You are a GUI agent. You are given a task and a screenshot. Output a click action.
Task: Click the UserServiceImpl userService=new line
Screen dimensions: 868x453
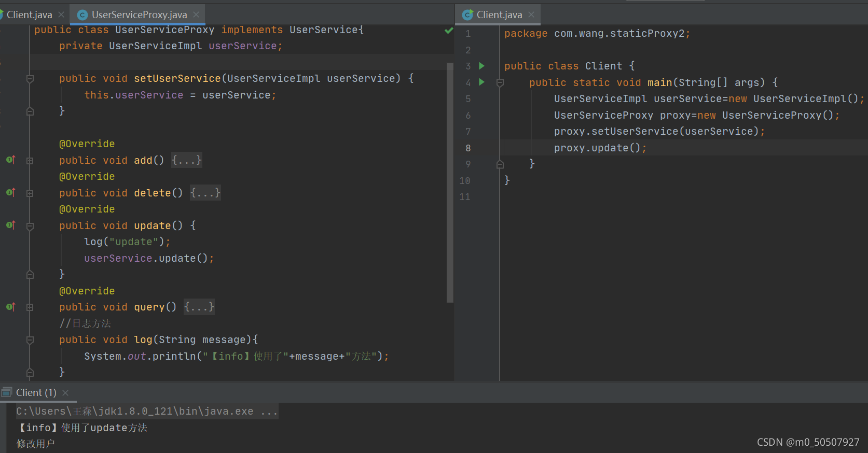pyautogui.click(x=709, y=98)
